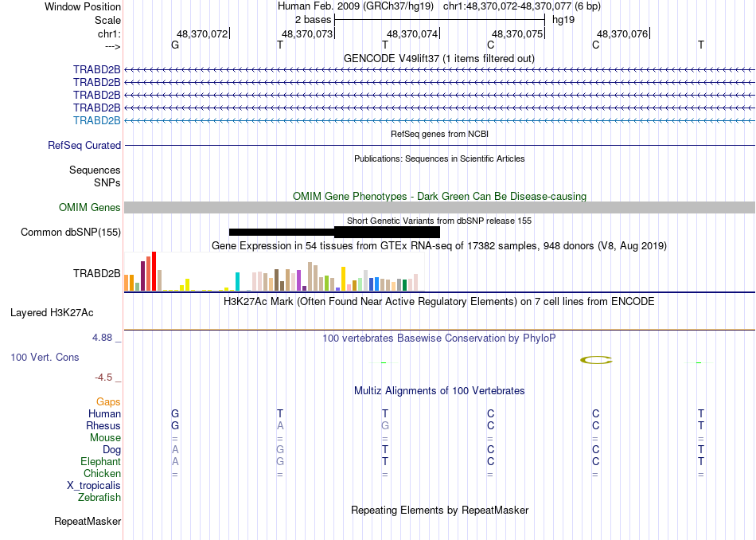Click the Elephant species label
Screen dimensions: 756x540
[100, 462]
